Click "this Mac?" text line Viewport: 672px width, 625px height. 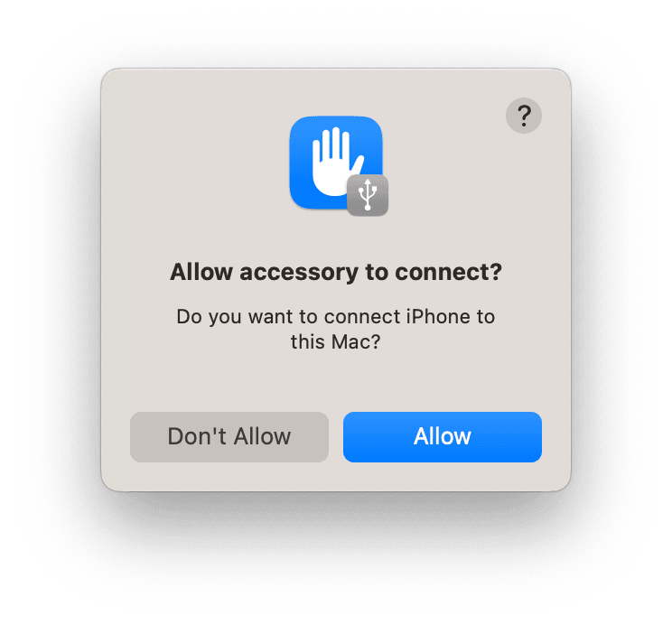point(336,341)
